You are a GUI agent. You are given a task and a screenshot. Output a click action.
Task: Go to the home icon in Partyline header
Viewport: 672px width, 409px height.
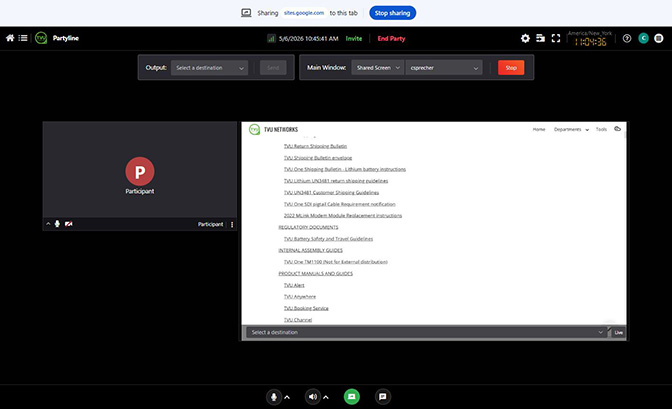[10, 38]
